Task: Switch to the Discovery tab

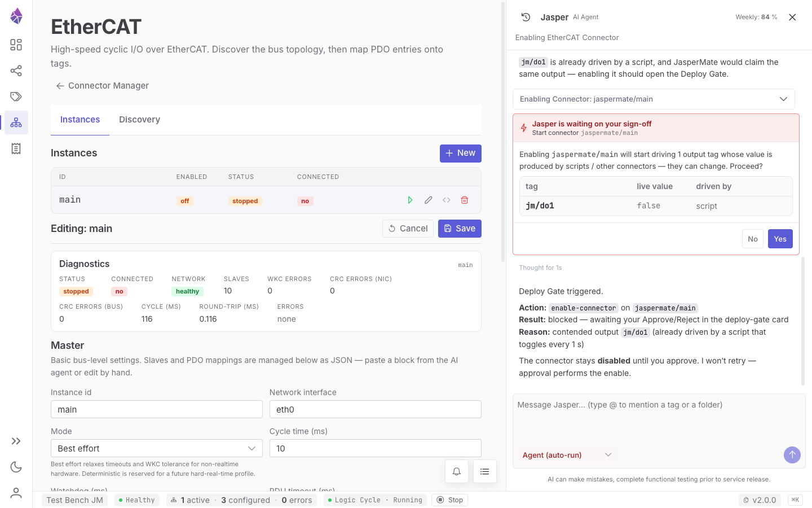Action: click(139, 120)
